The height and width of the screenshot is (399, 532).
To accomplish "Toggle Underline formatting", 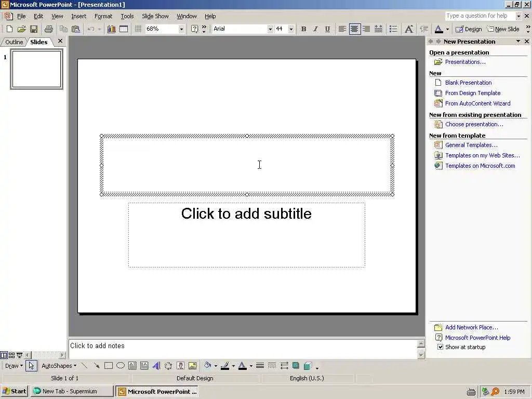I will point(327,29).
